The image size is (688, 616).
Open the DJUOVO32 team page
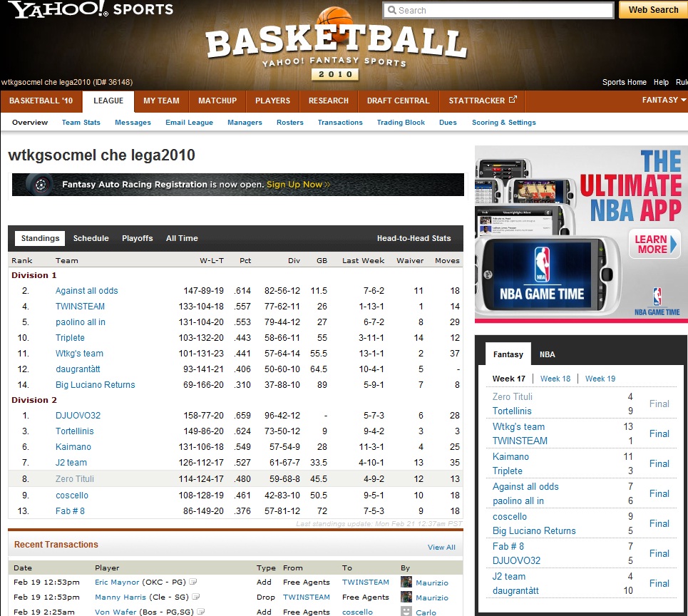(78, 416)
